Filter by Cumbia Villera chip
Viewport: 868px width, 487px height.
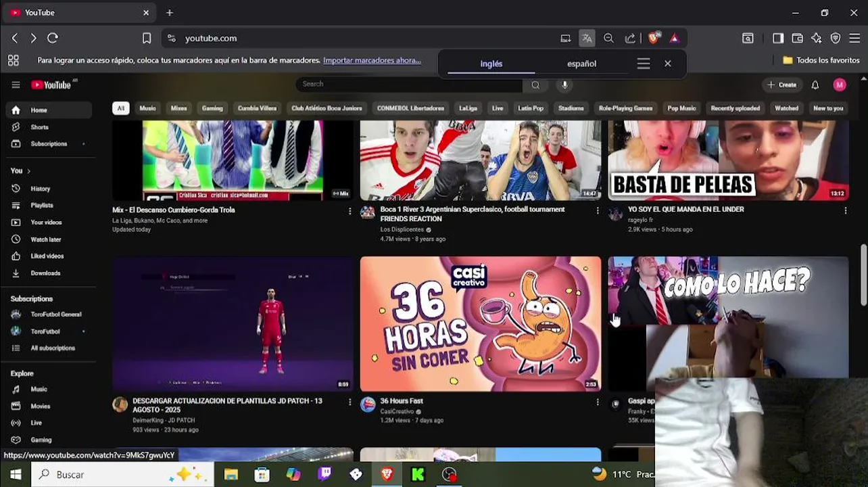257,108
